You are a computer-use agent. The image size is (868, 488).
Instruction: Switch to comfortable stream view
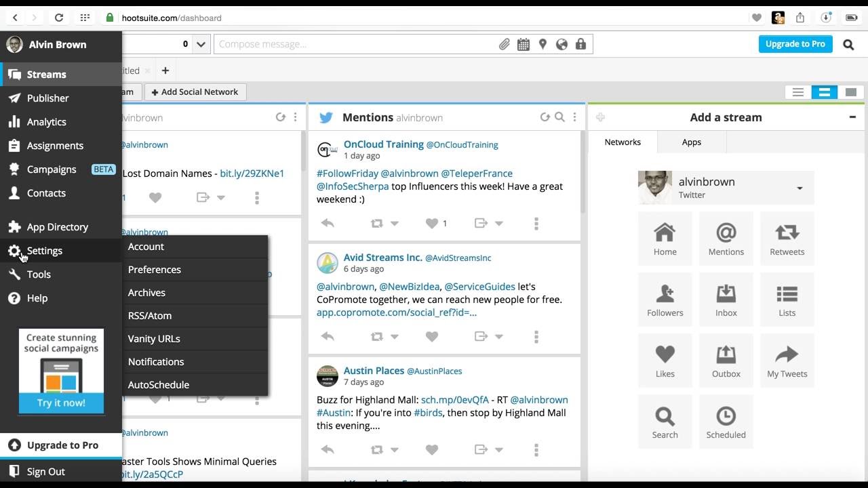click(x=851, y=92)
